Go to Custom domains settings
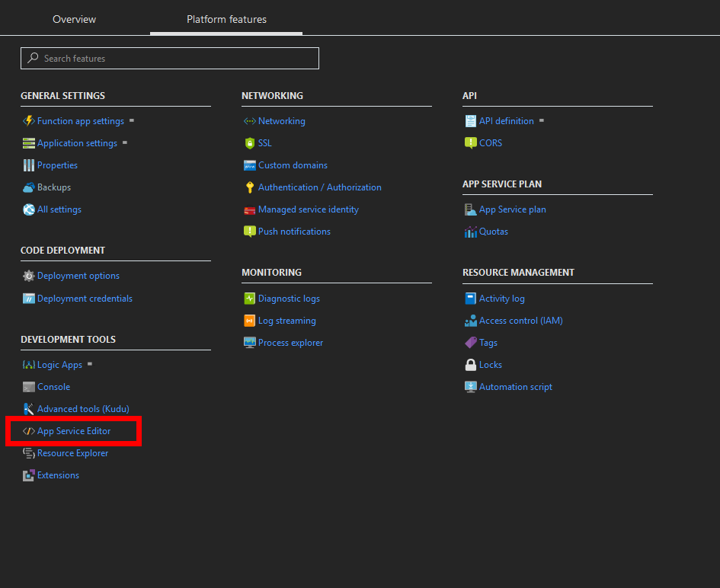This screenshot has width=720, height=588. 293,165
